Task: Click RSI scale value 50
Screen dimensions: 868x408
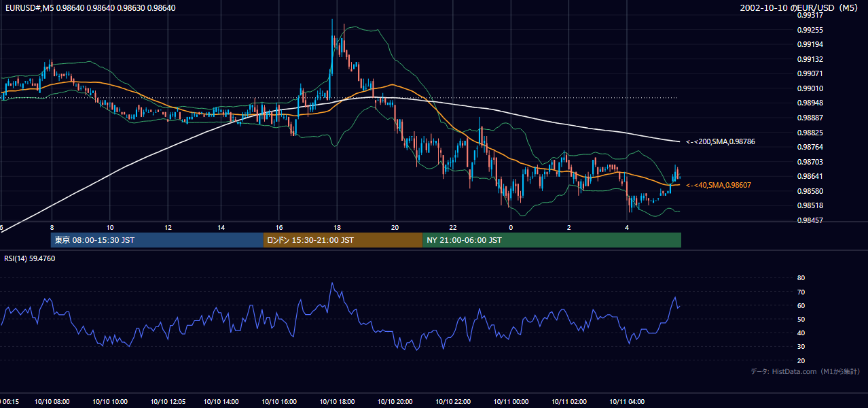Action: click(801, 319)
